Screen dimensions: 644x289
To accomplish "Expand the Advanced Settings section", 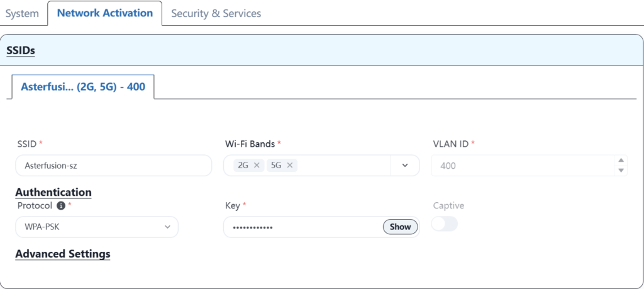I will click(63, 254).
